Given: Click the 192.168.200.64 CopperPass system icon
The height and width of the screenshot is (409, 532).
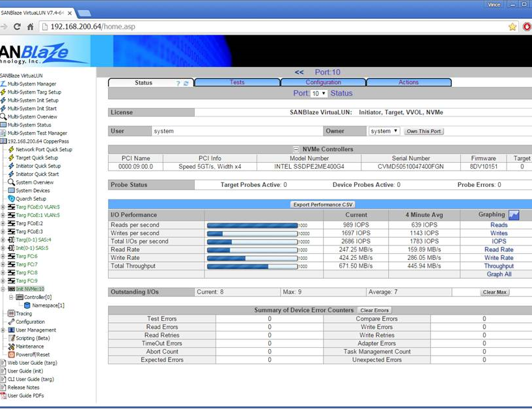Looking at the screenshot, I should click(x=3, y=141).
